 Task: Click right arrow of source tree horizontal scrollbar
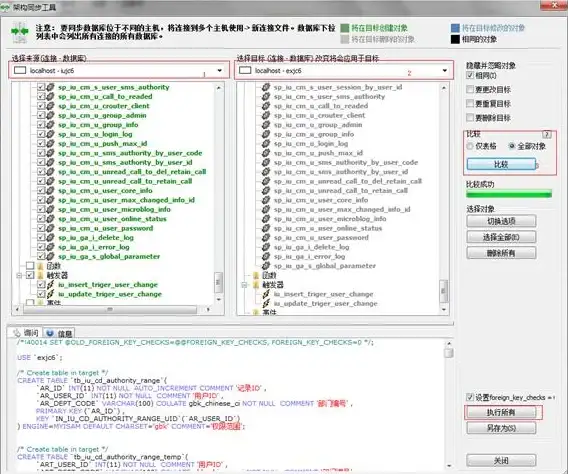coord(208,310)
